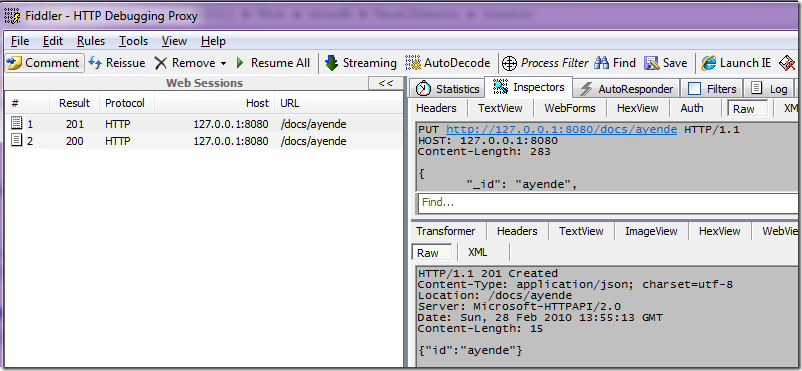Open the Edit menu

pyautogui.click(x=53, y=41)
